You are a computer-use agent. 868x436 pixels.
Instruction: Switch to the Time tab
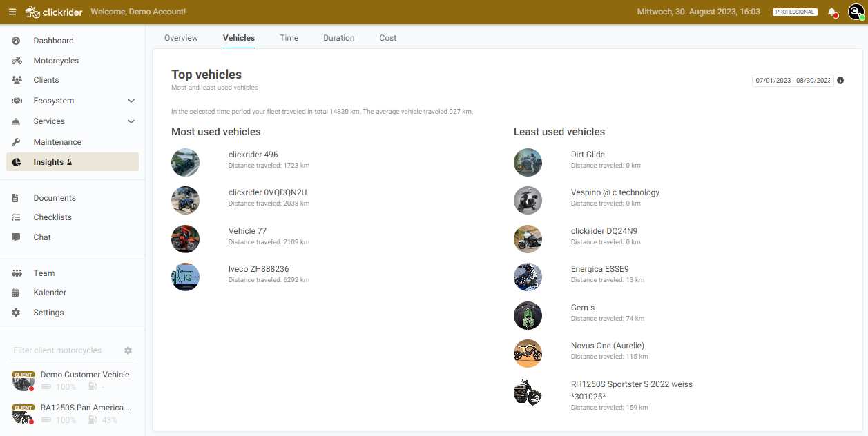(x=289, y=38)
